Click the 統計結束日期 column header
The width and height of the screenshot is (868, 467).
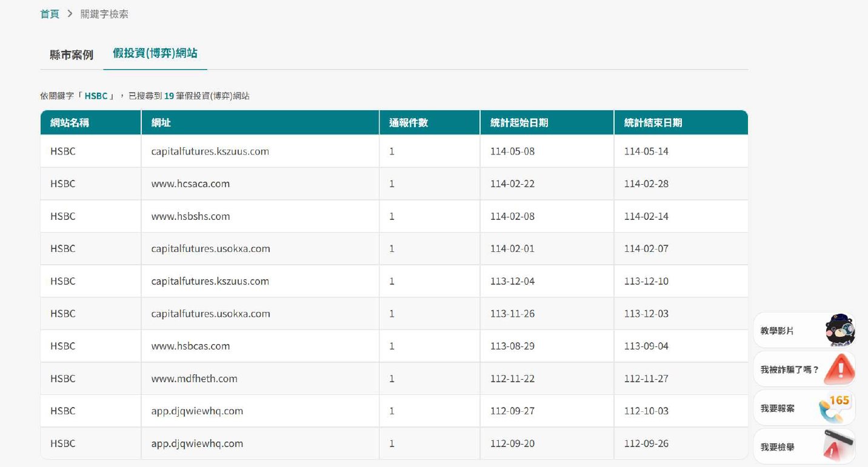(x=653, y=122)
